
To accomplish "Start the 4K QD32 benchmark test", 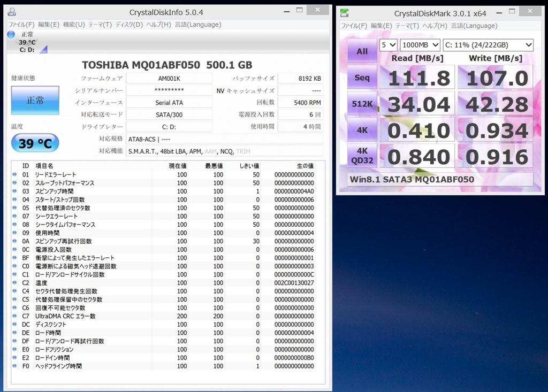I will click(362, 156).
